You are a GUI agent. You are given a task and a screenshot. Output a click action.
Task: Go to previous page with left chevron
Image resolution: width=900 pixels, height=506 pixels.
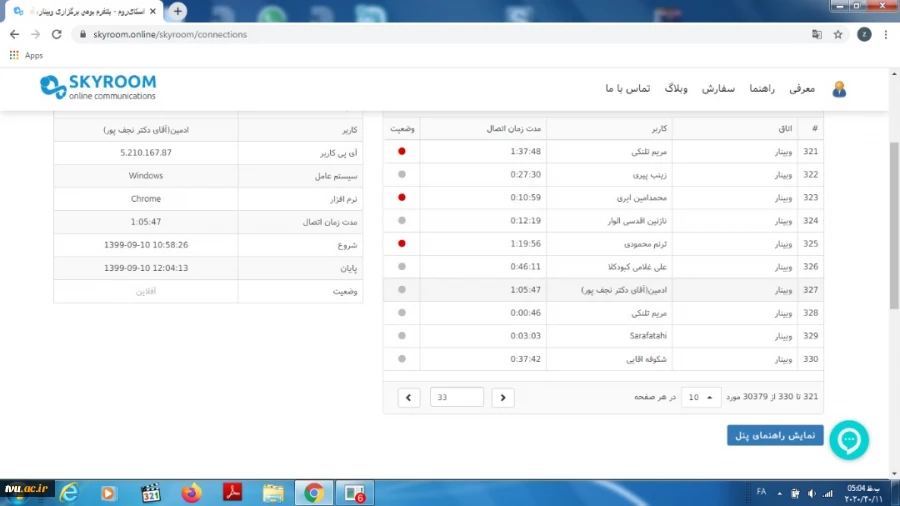[408, 397]
